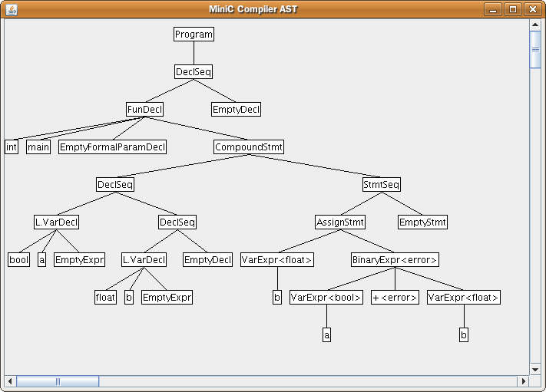Select the FunDecl node
This screenshot has width=546, height=392.
click(x=146, y=110)
